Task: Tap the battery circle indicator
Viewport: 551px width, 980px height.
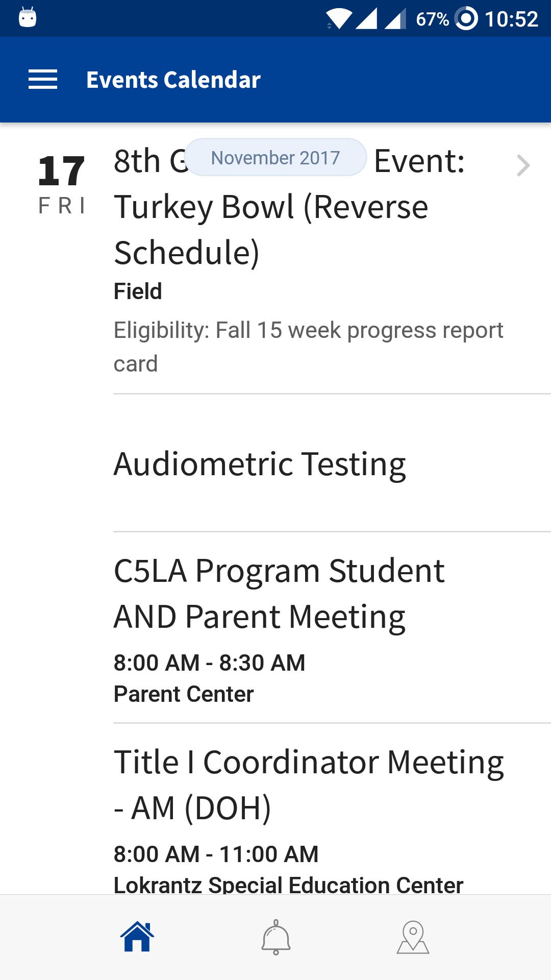Action: [466, 19]
